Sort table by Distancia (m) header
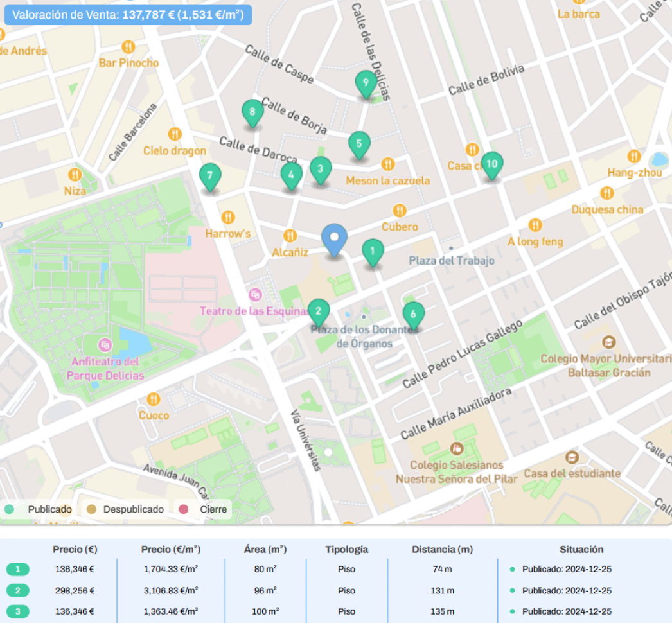The height and width of the screenshot is (623, 672). pyautogui.click(x=442, y=550)
